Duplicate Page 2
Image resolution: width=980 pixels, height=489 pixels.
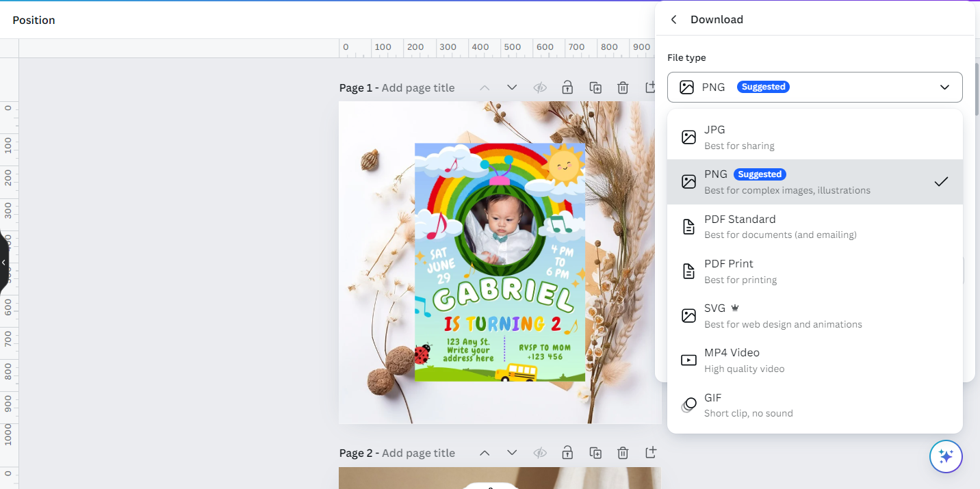point(595,453)
